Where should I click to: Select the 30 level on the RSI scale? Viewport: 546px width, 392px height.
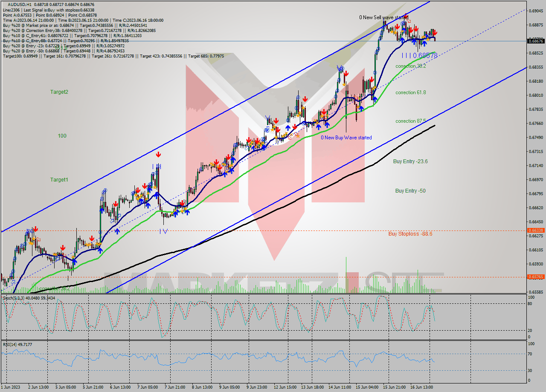tap(530, 370)
